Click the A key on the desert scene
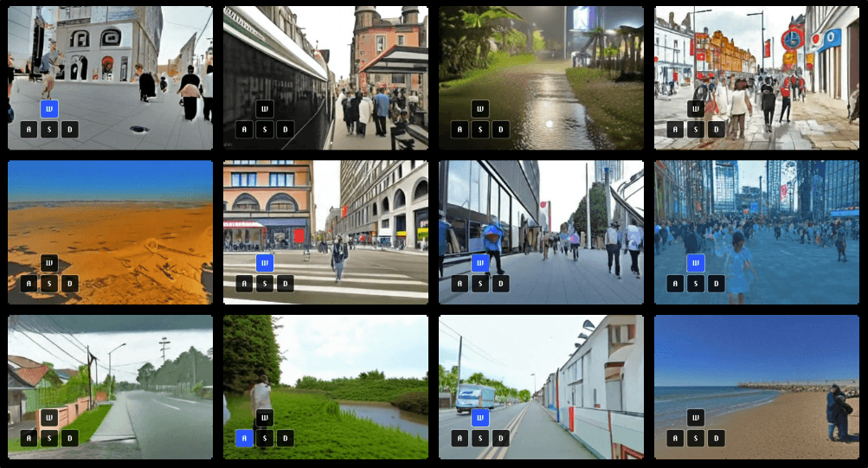This screenshot has height=468, width=868. [x=29, y=284]
